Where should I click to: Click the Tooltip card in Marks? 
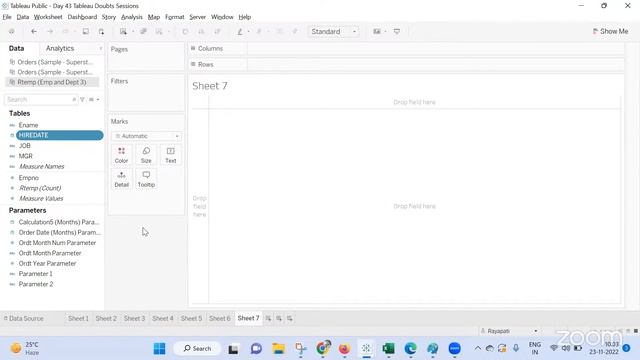146,179
